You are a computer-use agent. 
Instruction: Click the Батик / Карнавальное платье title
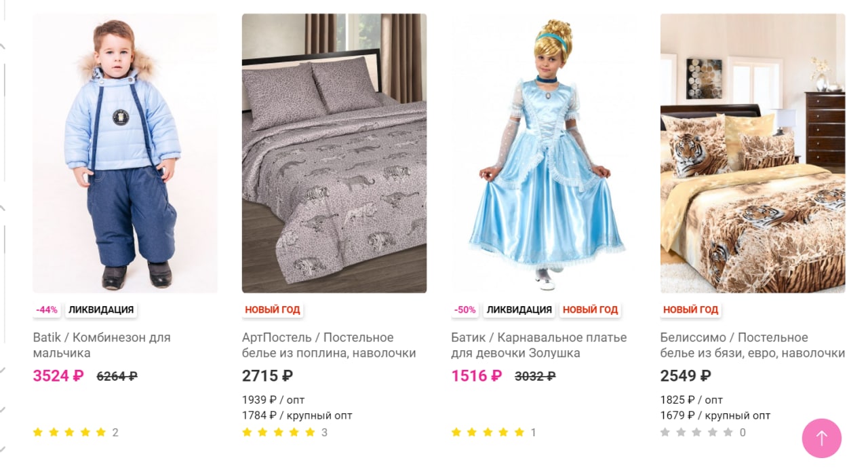click(x=539, y=345)
